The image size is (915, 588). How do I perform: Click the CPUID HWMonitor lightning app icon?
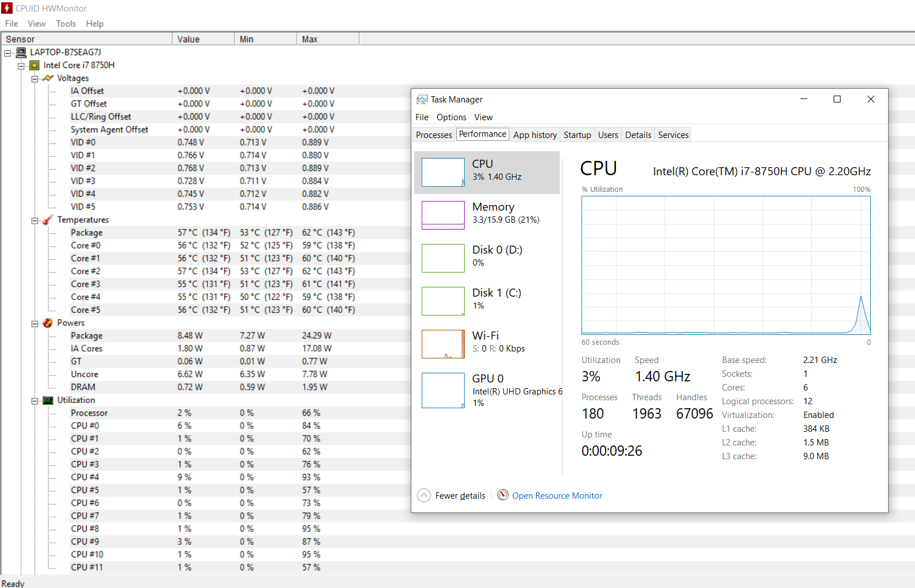point(7,8)
